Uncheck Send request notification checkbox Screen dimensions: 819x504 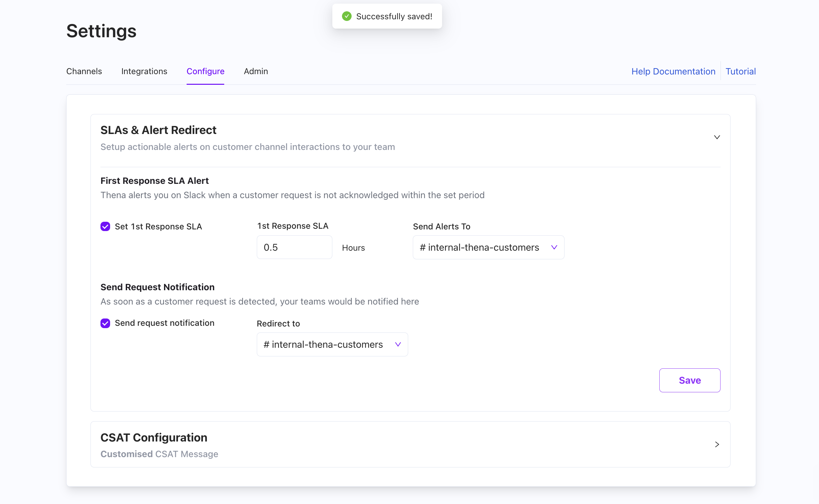[x=105, y=323]
